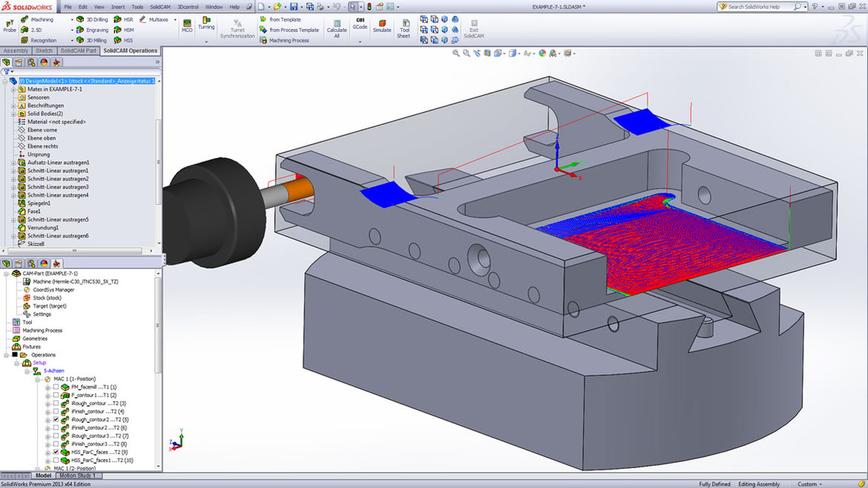This screenshot has height=488, width=868.
Task: Open the GCode dropdown arrow
Action: pyautogui.click(x=360, y=41)
